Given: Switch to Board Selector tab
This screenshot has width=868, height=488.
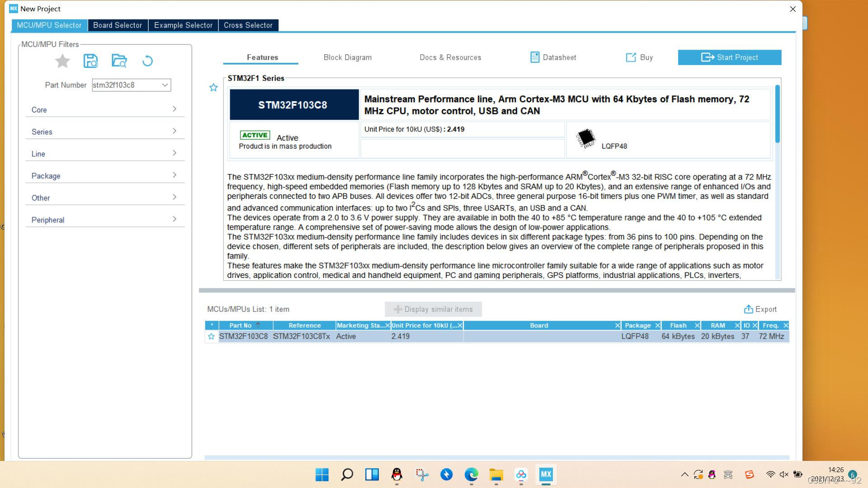Looking at the screenshot, I should (118, 25).
